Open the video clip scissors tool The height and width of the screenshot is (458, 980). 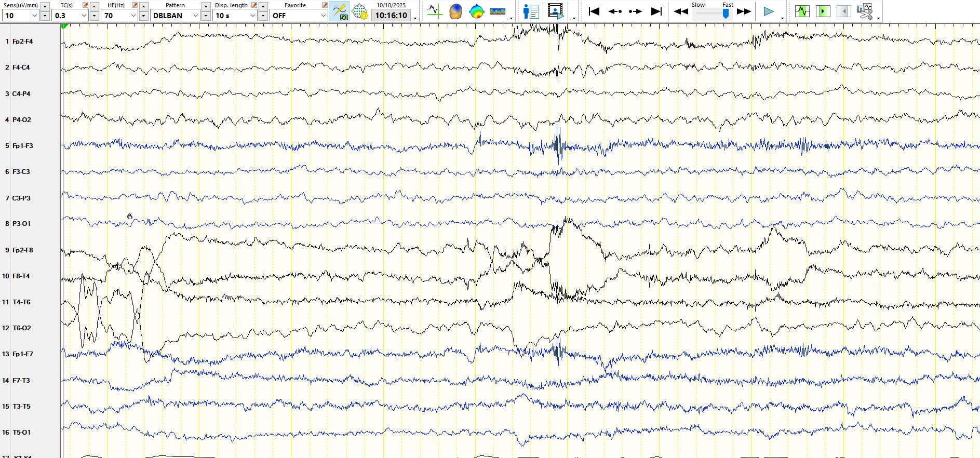coord(865,11)
